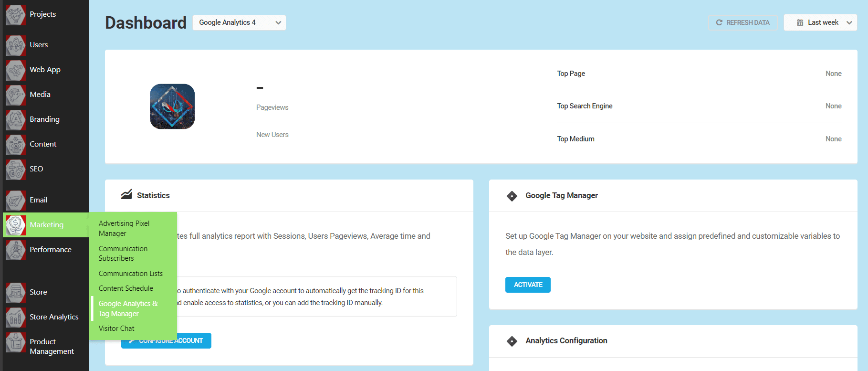Click the Projects label in sidebar
The image size is (868, 371).
pyautogui.click(x=43, y=14)
